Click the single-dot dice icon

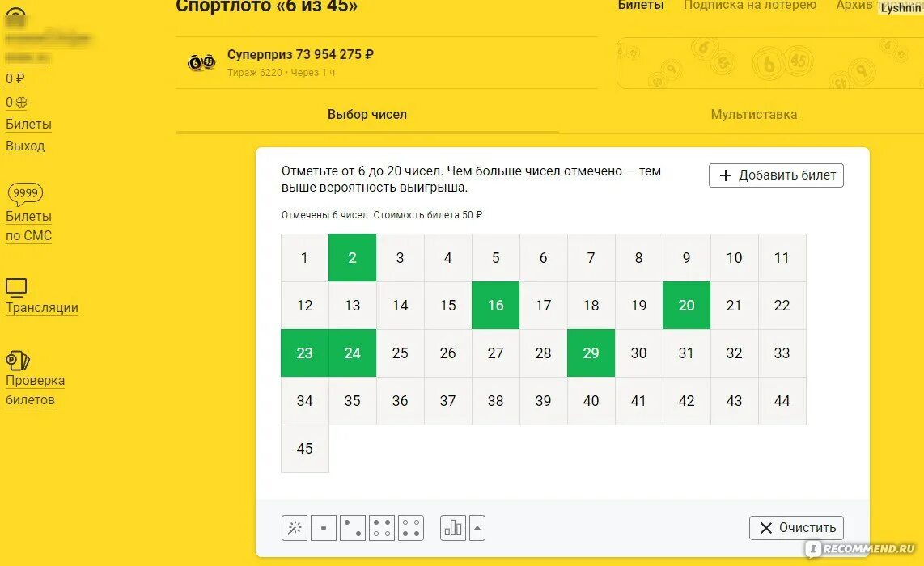tap(324, 528)
